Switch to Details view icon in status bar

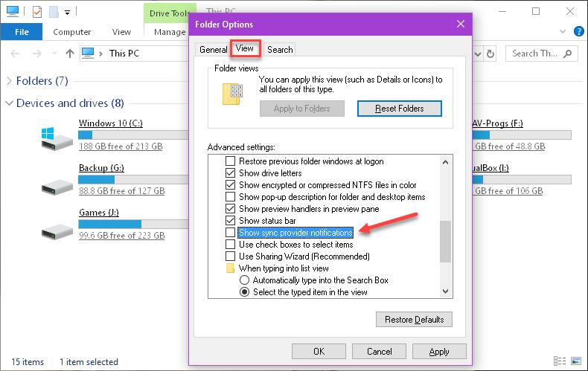click(560, 361)
